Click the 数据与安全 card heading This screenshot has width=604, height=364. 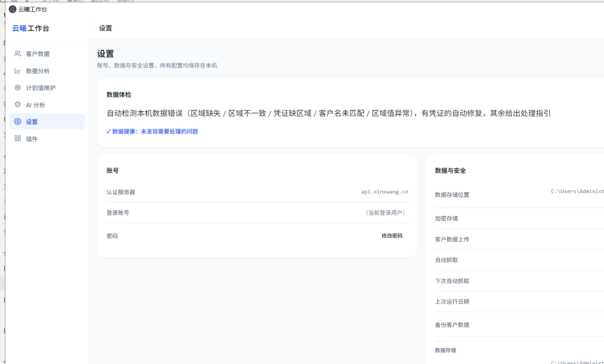coord(450,171)
